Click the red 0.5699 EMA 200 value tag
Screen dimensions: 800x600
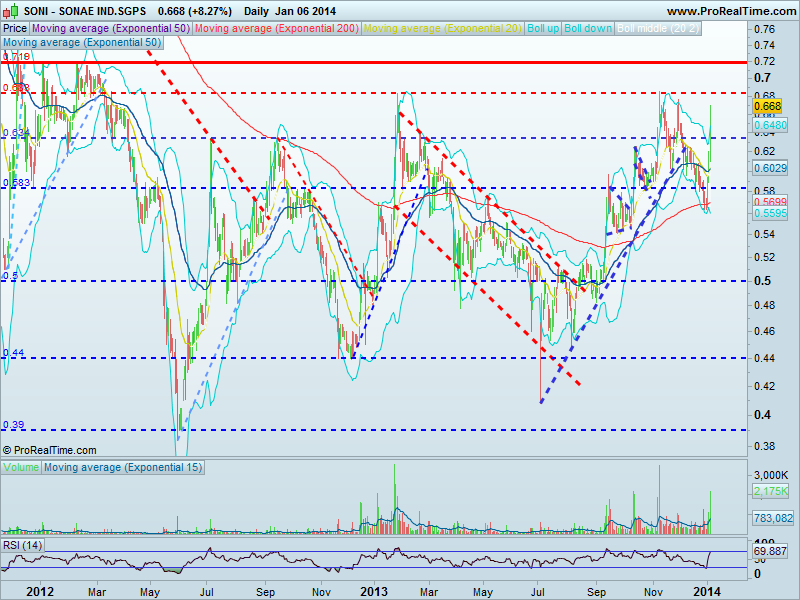click(x=770, y=202)
